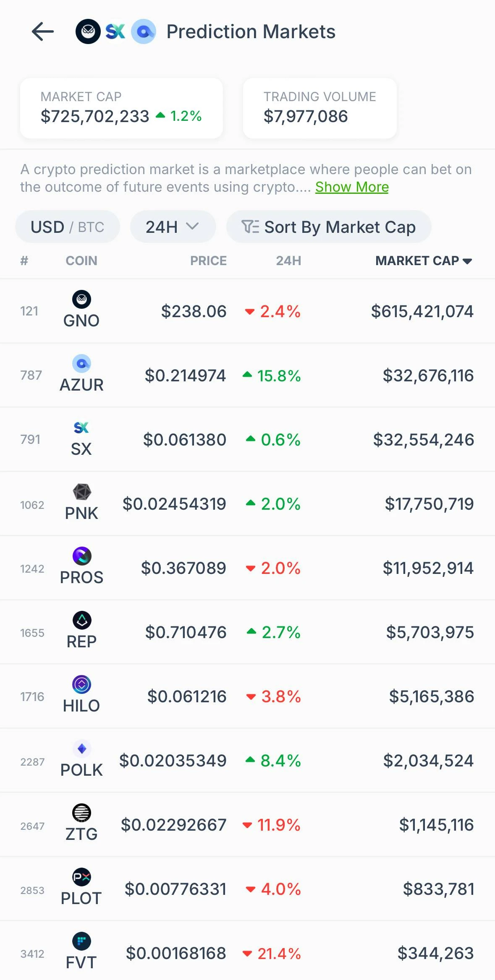
Task: Expand the 24H timeframe dropdown chevron
Action: [x=193, y=227]
